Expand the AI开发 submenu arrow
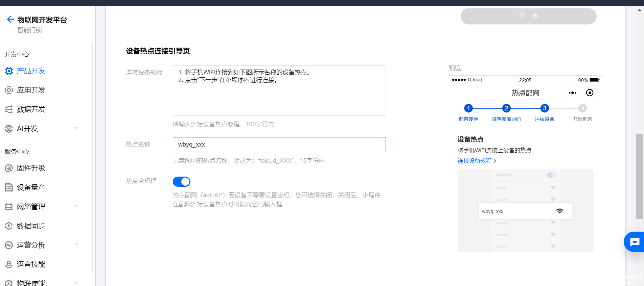Screen dimensions: 644x286 (x=77, y=128)
